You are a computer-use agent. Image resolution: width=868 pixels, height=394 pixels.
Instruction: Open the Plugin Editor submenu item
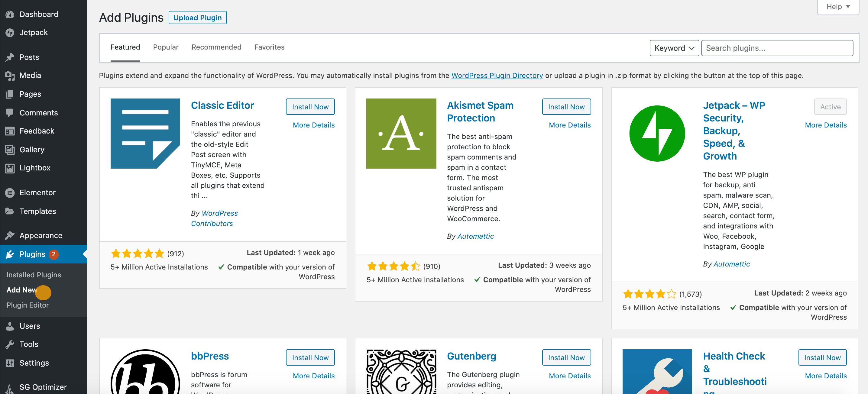point(28,305)
